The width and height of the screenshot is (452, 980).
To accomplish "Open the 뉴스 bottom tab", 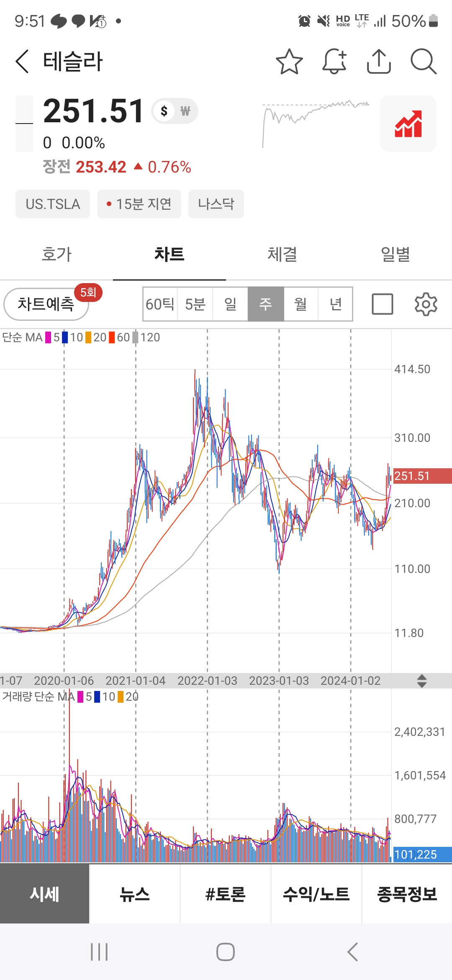I will (135, 894).
